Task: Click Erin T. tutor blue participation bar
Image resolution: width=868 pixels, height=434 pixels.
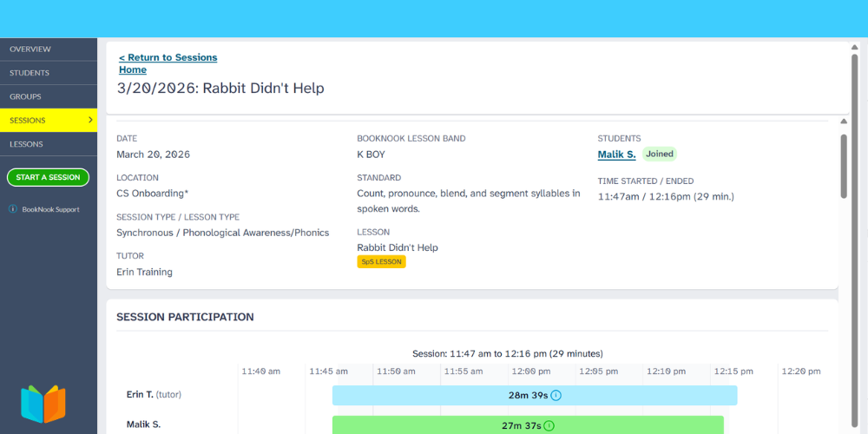Action: (x=535, y=395)
